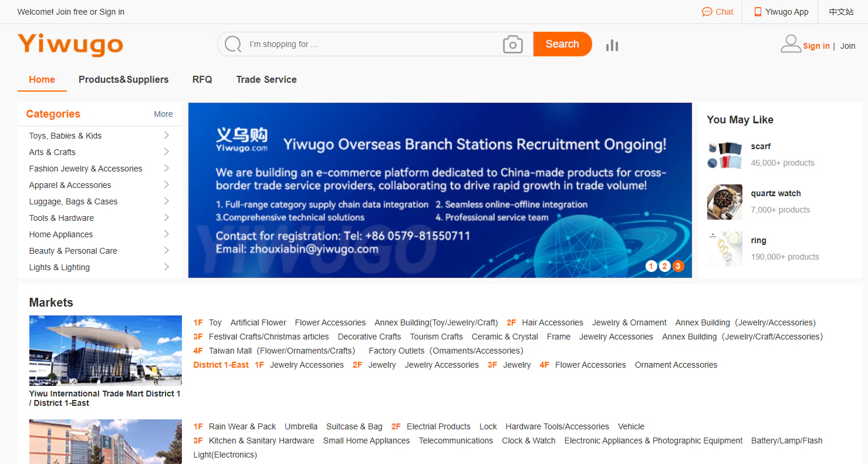The height and width of the screenshot is (464, 868).
Task: Click the quartz watch product thumbnail
Action: point(724,202)
